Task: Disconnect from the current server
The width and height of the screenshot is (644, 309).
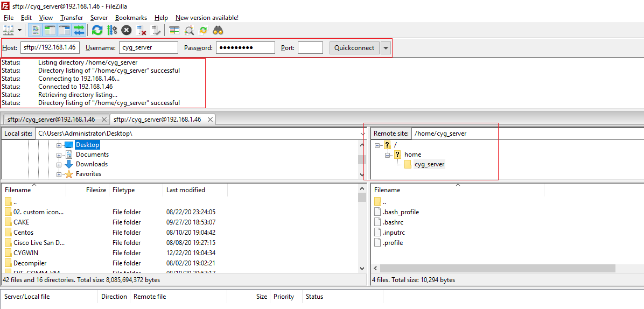Action: point(141,30)
